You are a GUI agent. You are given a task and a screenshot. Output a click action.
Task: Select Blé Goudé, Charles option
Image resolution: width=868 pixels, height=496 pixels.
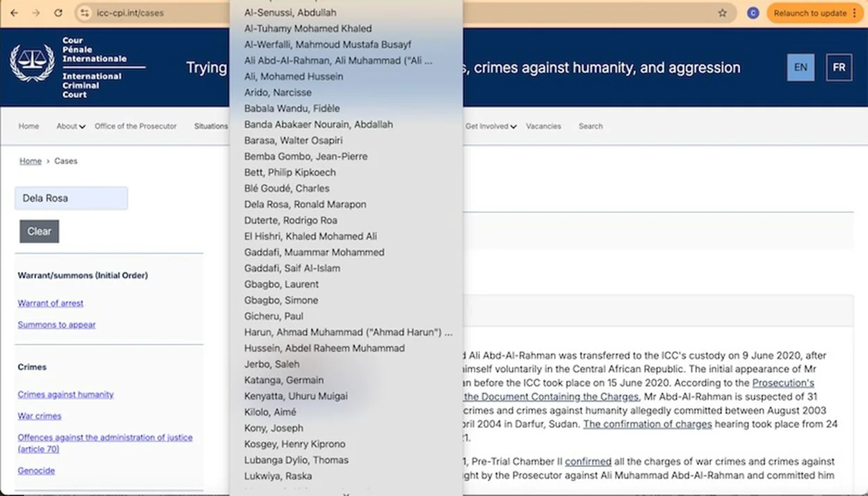[x=346, y=188]
